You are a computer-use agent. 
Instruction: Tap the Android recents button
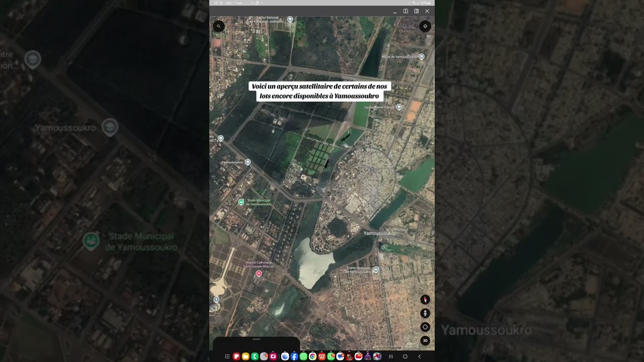tap(390, 356)
